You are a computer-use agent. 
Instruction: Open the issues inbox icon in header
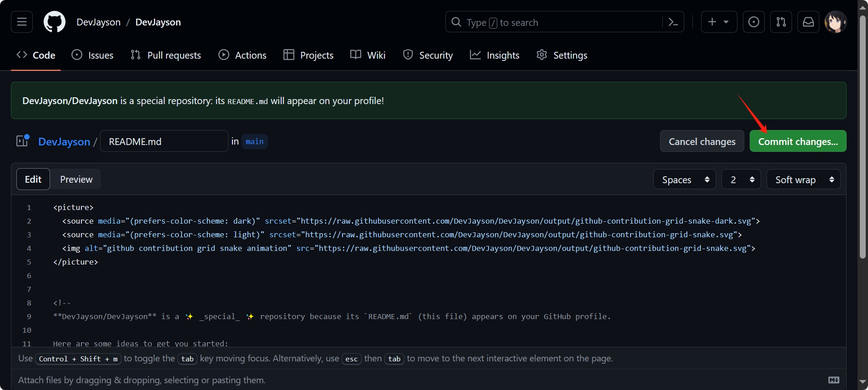(x=754, y=22)
